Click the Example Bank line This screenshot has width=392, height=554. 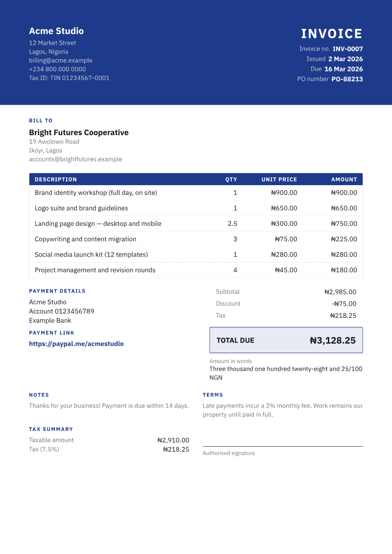coord(50,320)
